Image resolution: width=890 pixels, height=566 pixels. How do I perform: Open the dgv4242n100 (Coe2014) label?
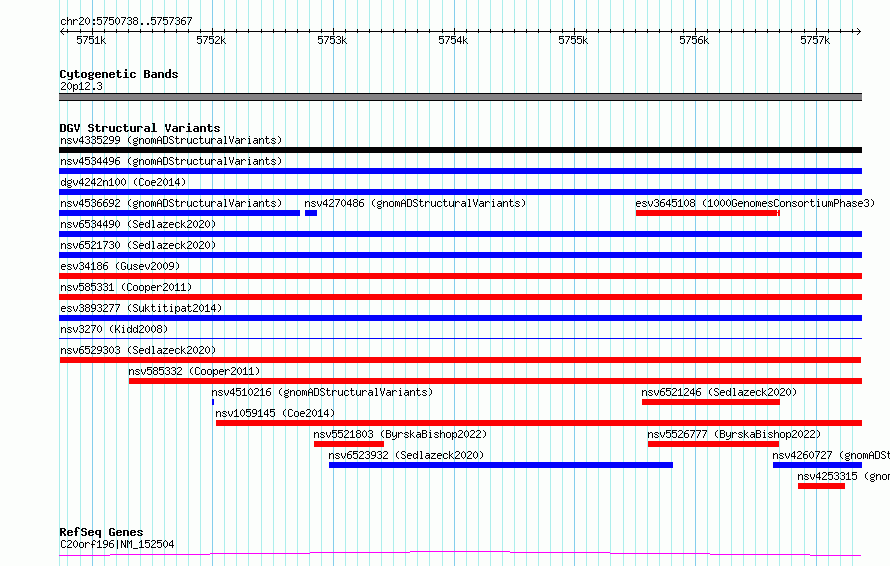click(123, 182)
